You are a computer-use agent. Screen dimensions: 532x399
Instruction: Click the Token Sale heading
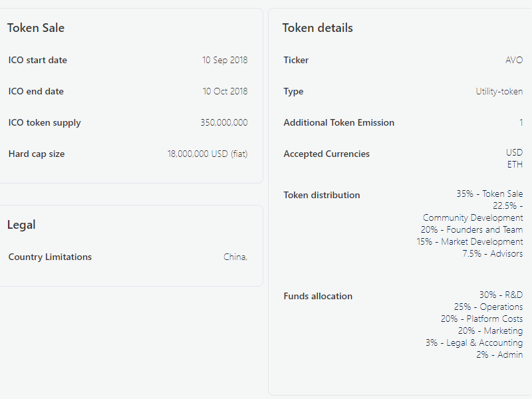[36, 28]
